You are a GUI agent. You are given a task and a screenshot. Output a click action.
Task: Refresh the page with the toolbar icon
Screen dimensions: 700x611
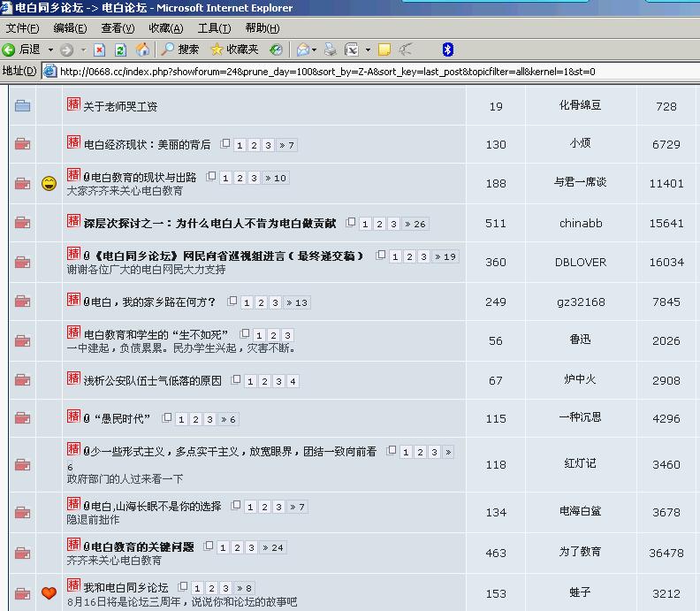(x=121, y=50)
